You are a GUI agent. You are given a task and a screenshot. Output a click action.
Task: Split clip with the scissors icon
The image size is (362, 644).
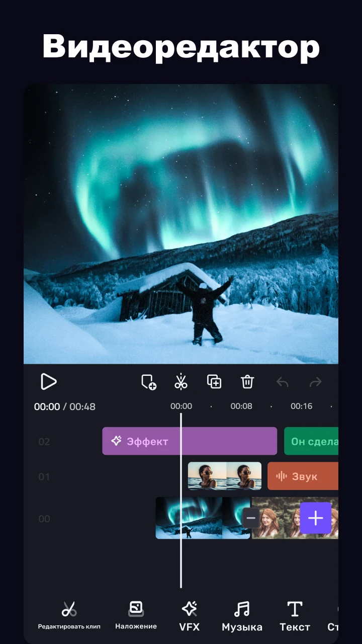pos(181,382)
